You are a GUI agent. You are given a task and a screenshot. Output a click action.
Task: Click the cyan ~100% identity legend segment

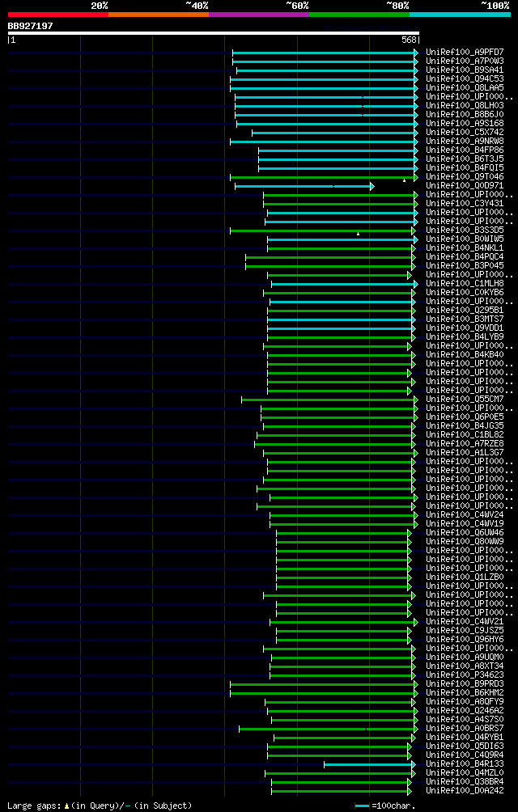click(460, 15)
